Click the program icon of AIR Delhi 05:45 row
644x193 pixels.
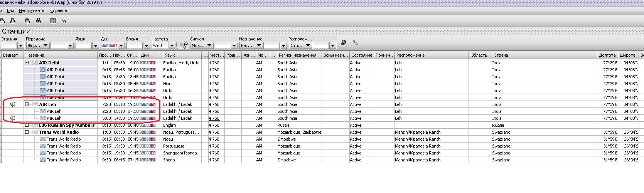(42, 70)
